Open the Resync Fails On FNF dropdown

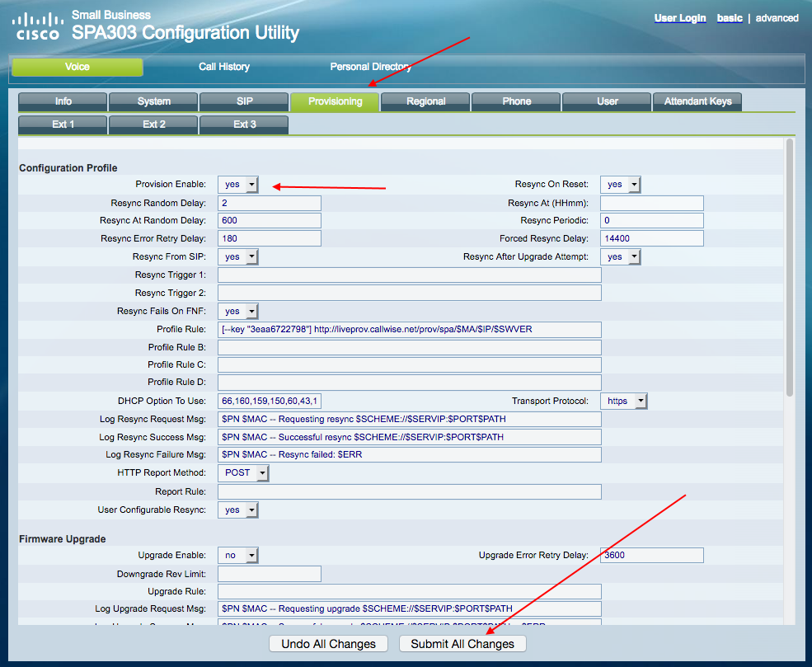click(237, 311)
